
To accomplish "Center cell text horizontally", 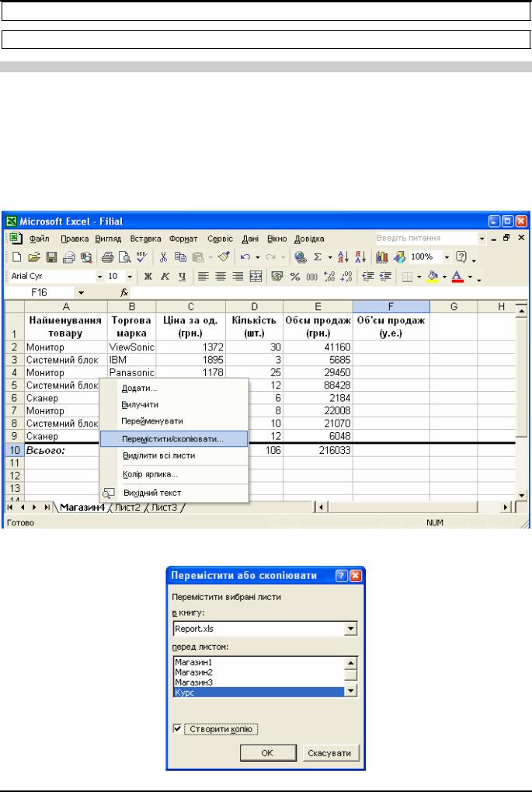I will (x=221, y=276).
